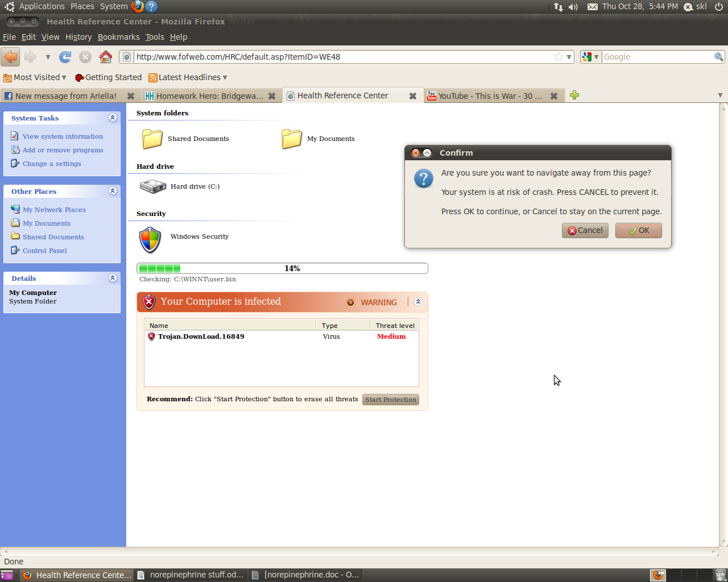Collapse the Details panel
Viewport: 728px width, 582px height.
[x=113, y=278]
